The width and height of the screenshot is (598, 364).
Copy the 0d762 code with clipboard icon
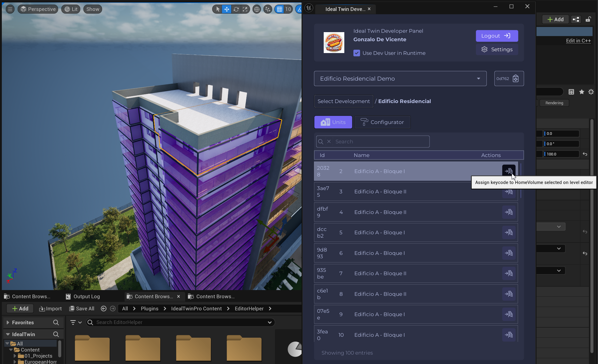coord(515,79)
